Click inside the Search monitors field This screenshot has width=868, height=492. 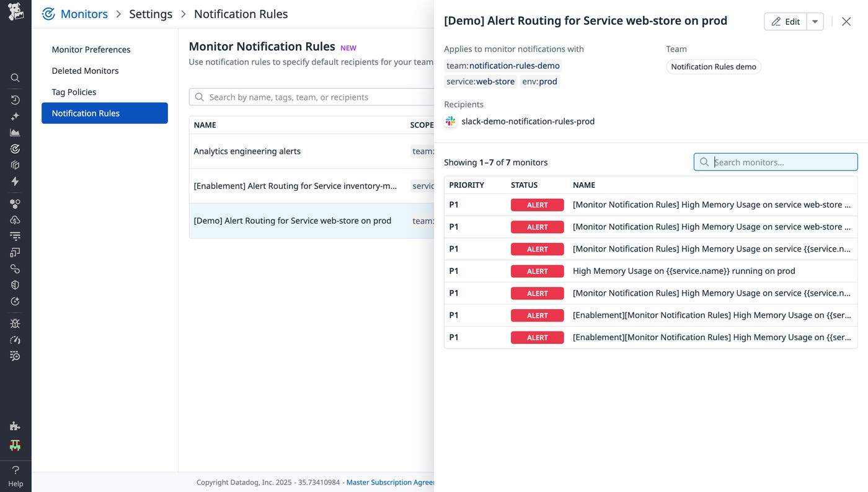(x=775, y=162)
